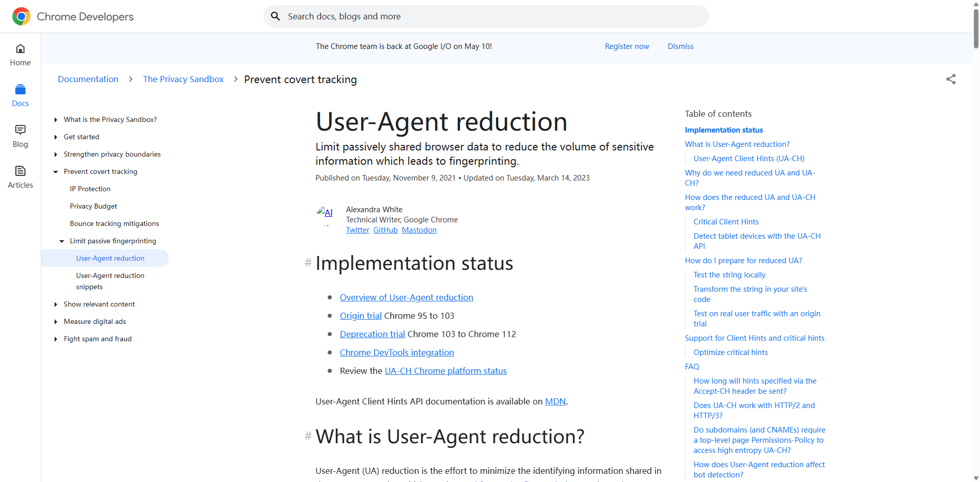Open the FAQ entry in the table of contents
This screenshot has width=980, height=482.
692,366
